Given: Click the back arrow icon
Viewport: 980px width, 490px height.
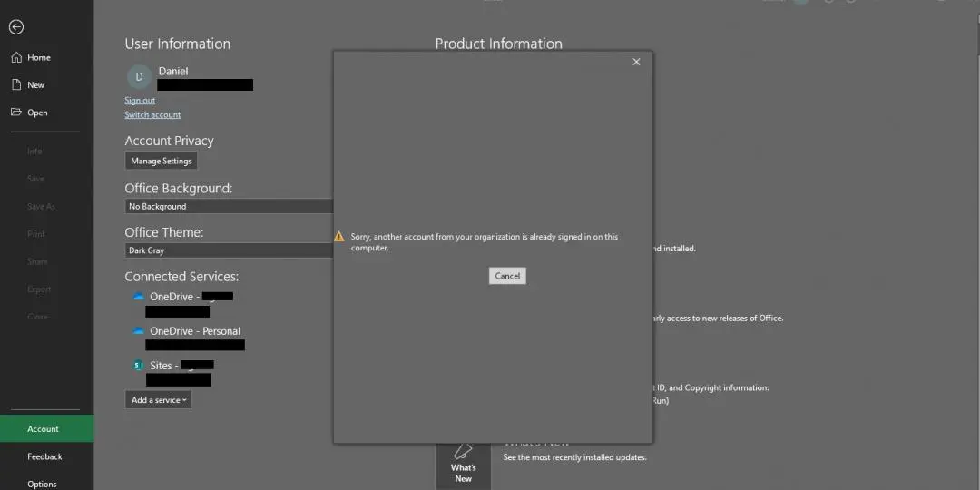Looking at the screenshot, I should click(x=16, y=27).
